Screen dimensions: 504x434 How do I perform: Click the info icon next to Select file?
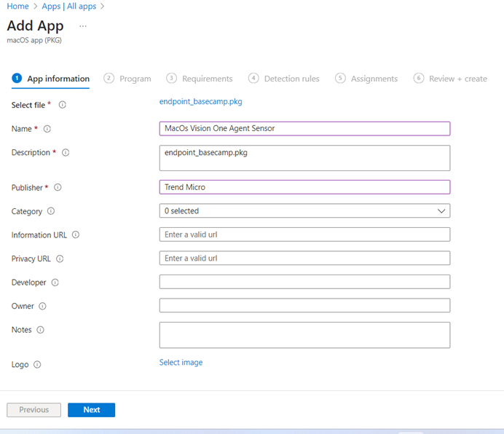pos(63,105)
